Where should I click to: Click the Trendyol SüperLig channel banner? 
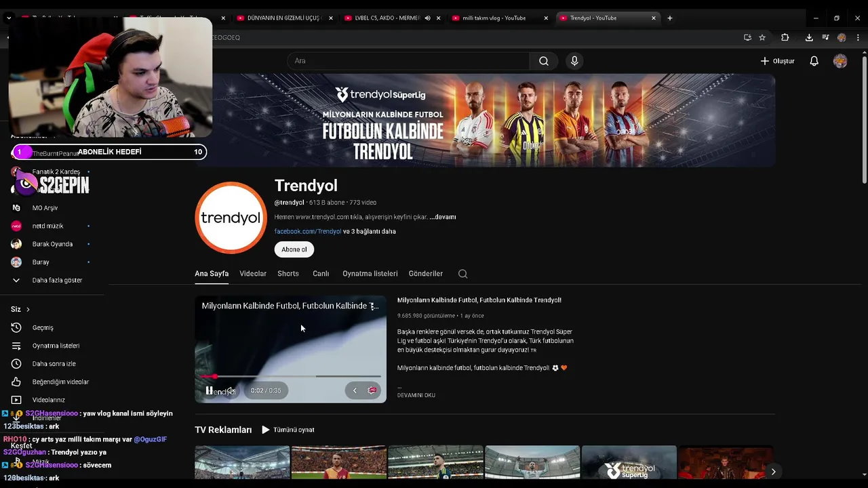(485, 120)
